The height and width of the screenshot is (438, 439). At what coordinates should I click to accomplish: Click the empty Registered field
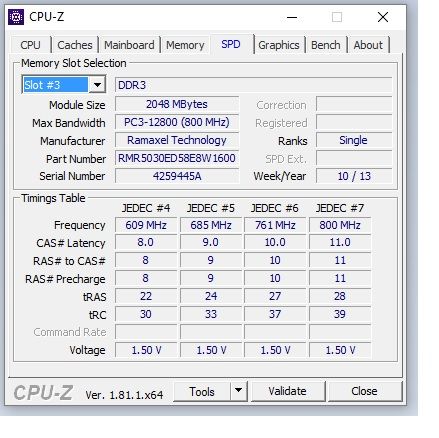[x=354, y=122]
